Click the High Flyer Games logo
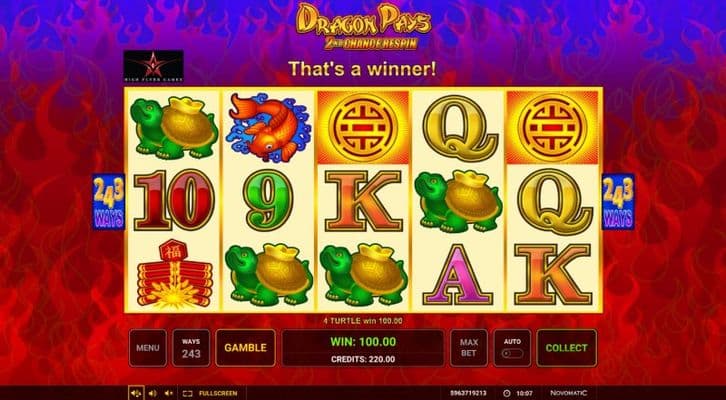The height and width of the screenshot is (400, 726). tap(153, 66)
